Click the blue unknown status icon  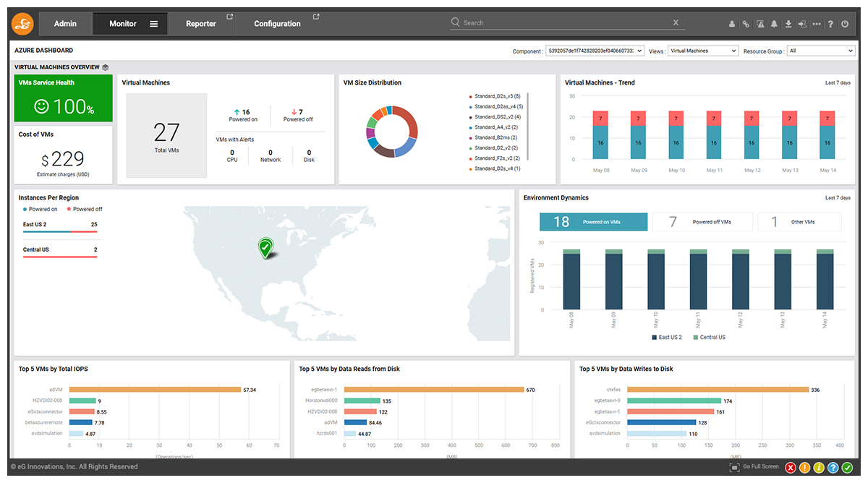pos(833,468)
